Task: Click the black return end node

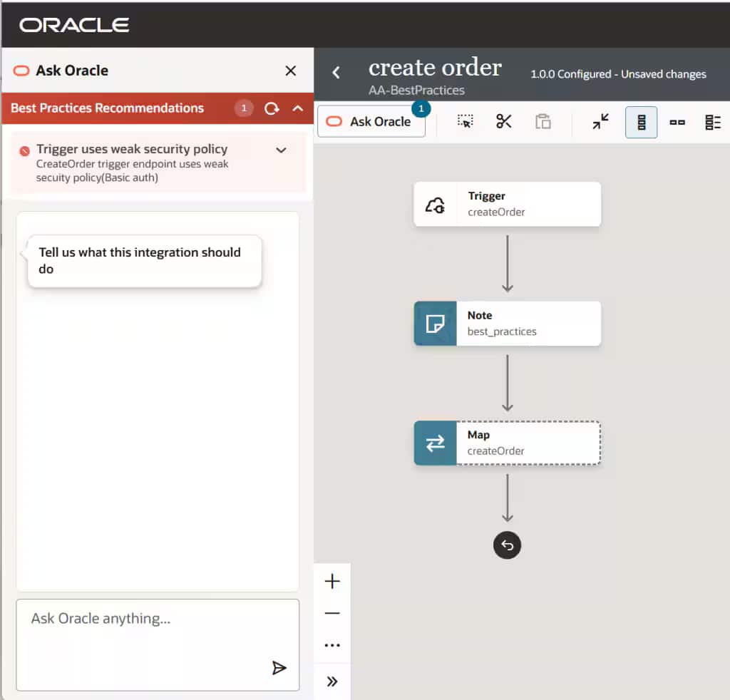Action: tap(507, 545)
